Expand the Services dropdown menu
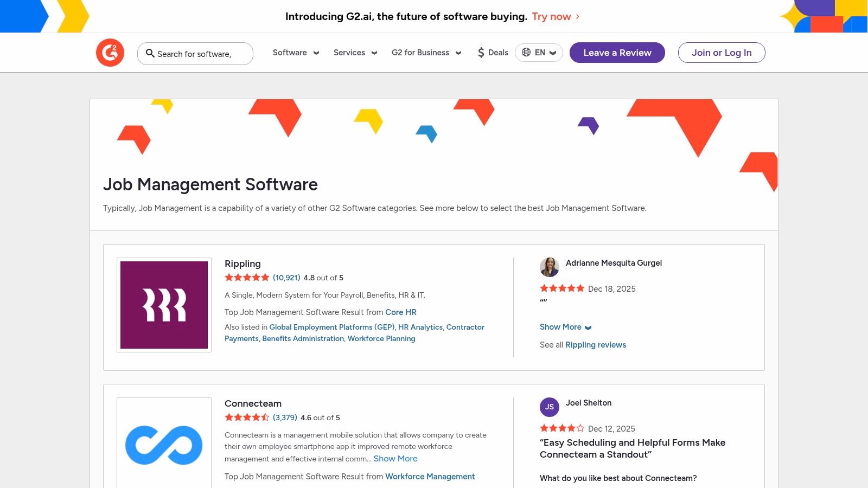Image resolution: width=868 pixels, height=488 pixels. (355, 53)
